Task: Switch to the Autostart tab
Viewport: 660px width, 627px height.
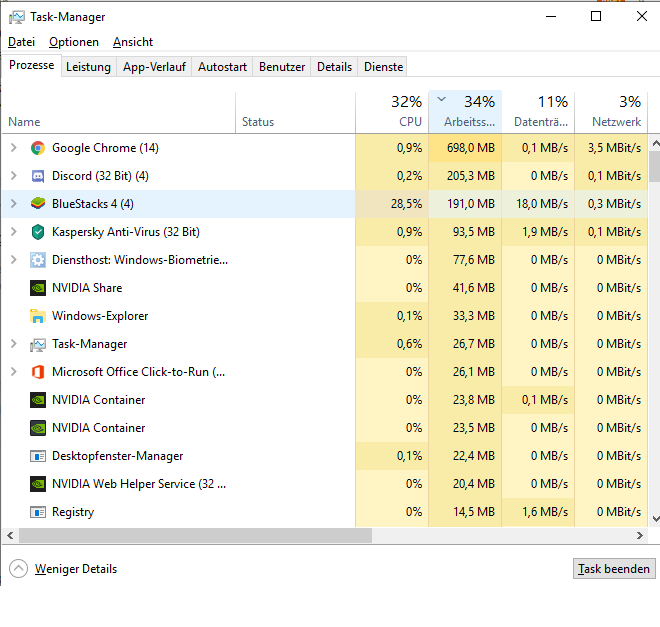Action: pyautogui.click(x=222, y=67)
